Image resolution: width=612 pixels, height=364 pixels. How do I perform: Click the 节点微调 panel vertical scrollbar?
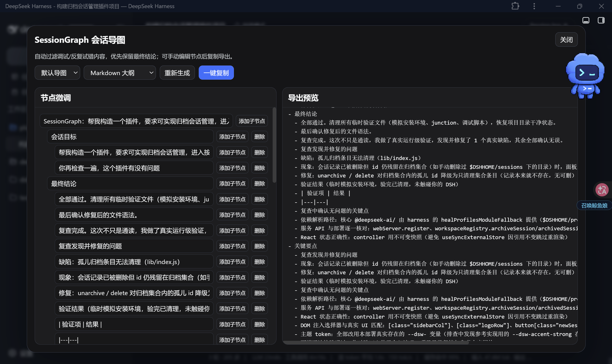click(274, 145)
